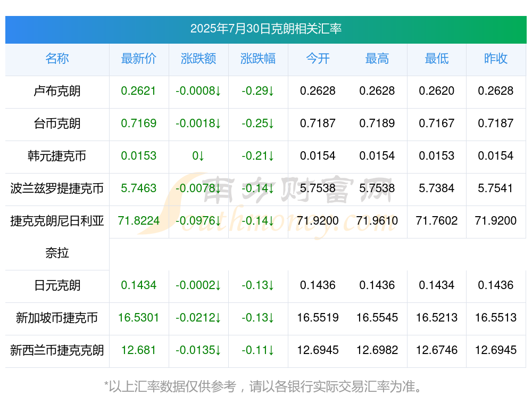
Task: Click the 最高 column header
Action: click(377, 59)
